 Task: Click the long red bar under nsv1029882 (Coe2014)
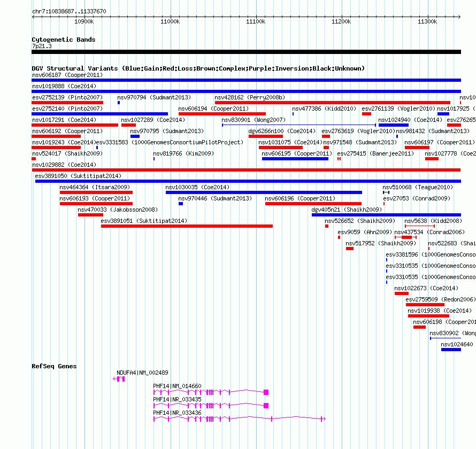(246, 170)
